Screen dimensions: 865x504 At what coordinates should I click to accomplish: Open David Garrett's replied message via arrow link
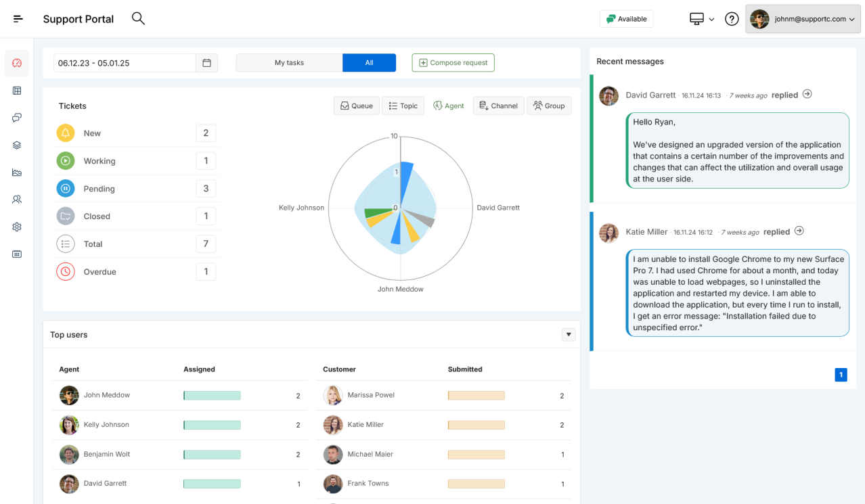[x=807, y=95]
